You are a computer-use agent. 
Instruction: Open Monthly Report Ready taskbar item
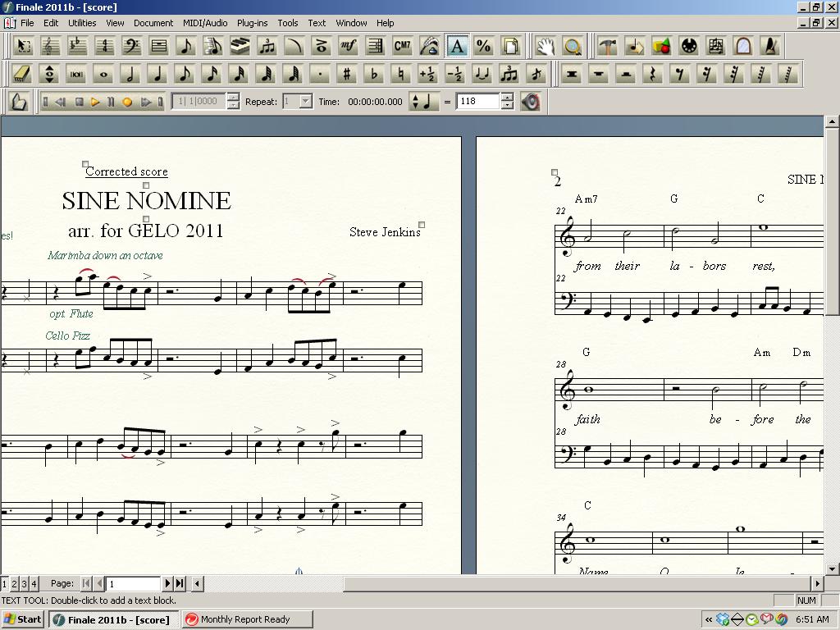click(247, 619)
